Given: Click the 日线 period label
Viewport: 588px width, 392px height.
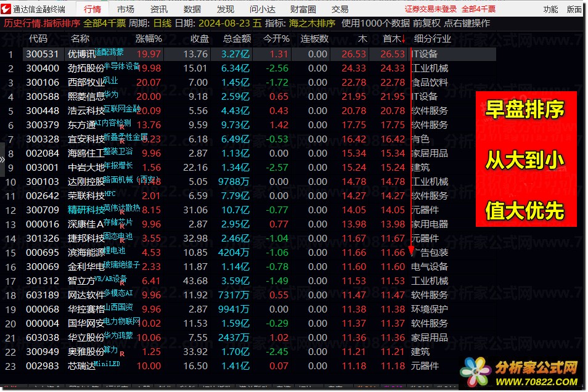Looking at the screenshot, I should (162, 23).
